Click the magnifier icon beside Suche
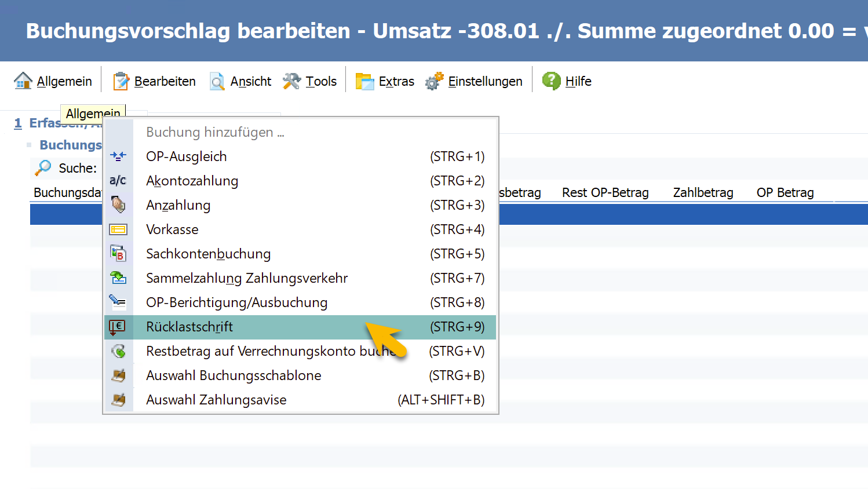 click(43, 168)
